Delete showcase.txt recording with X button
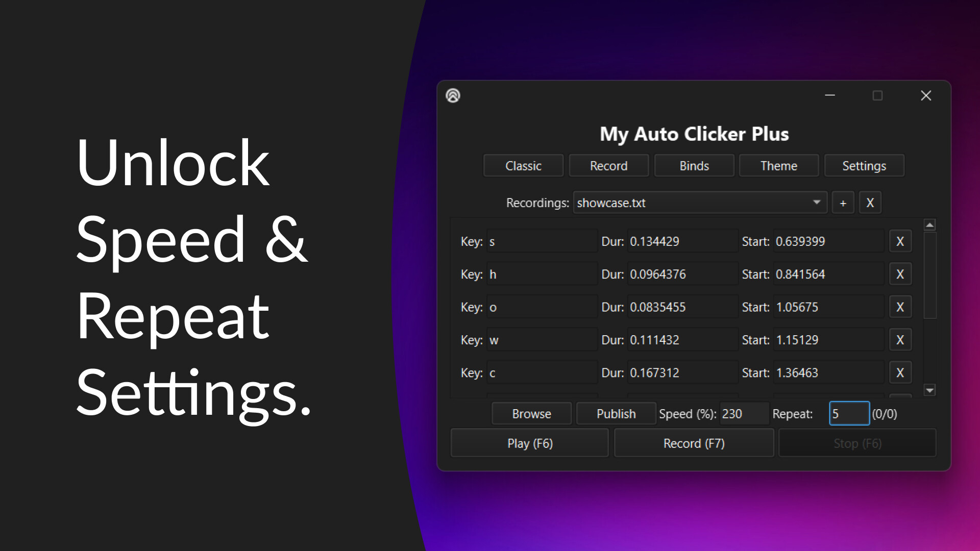Viewport: 980px width, 551px height. tap(870, 203)
